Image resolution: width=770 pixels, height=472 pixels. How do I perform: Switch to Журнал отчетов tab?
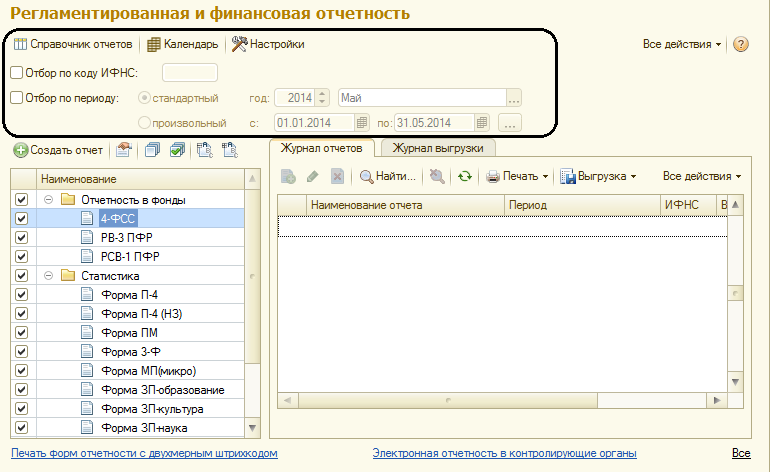322,148
